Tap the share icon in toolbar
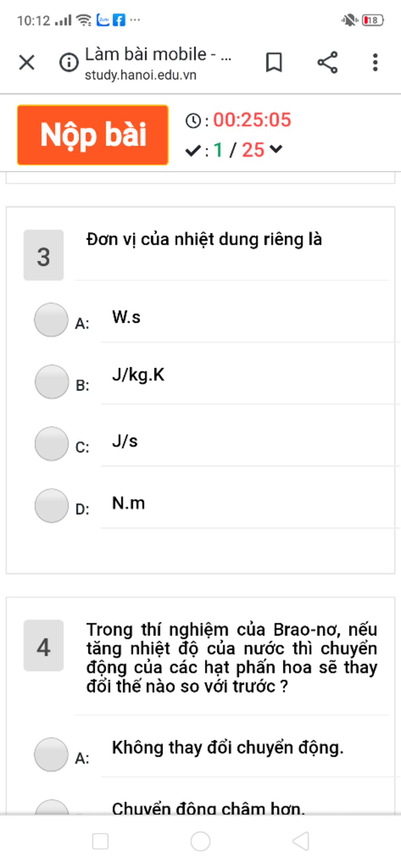Screen dimensions: 401x868 (x=327, y=62)
